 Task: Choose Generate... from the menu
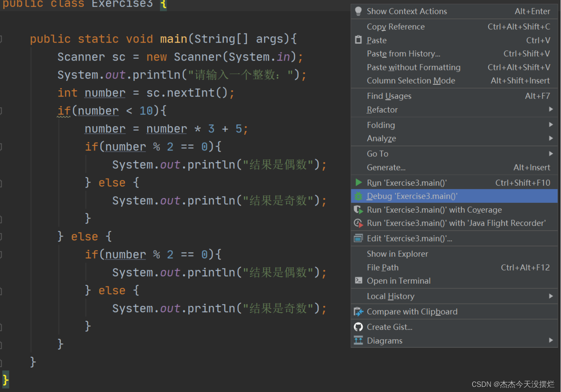tap(454, 167)
